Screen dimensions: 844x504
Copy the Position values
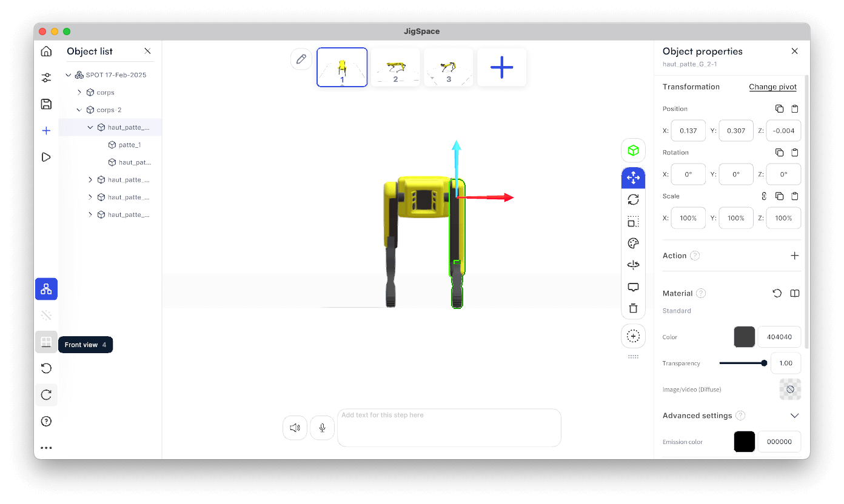779,109
